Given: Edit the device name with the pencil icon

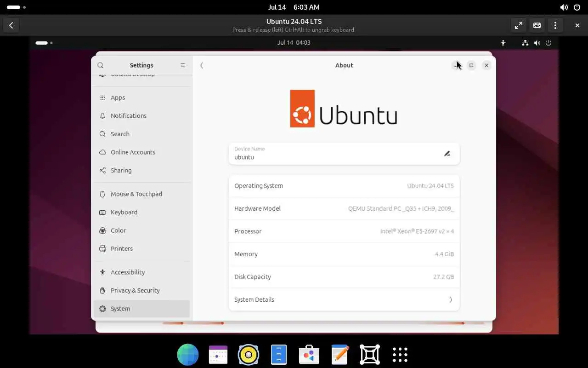Looking at the screenshot, I should 447,154.
